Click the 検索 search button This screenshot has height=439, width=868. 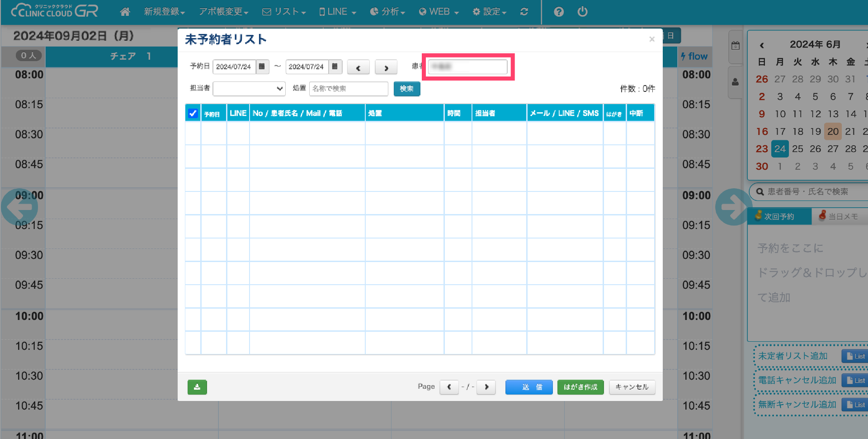point(406,89)
